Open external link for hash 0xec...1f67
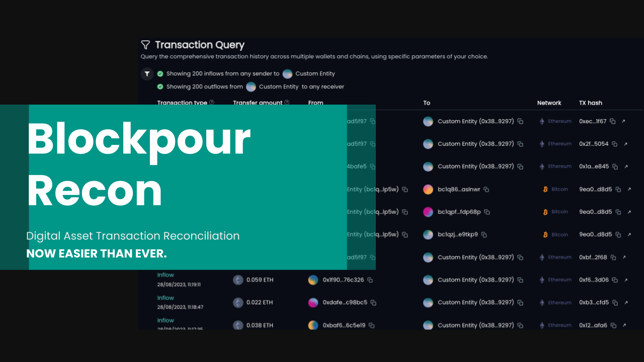644x362 pixels. 624,121
